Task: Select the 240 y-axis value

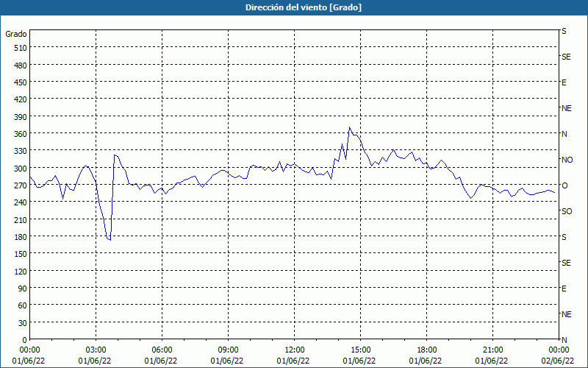Action: [21, 202]
